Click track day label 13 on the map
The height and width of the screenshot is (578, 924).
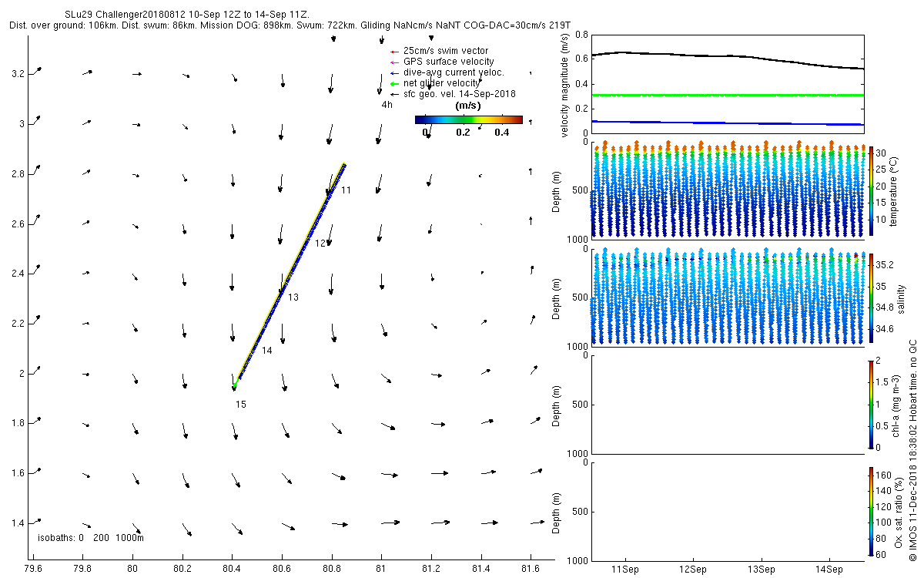[x=293, y=297]
